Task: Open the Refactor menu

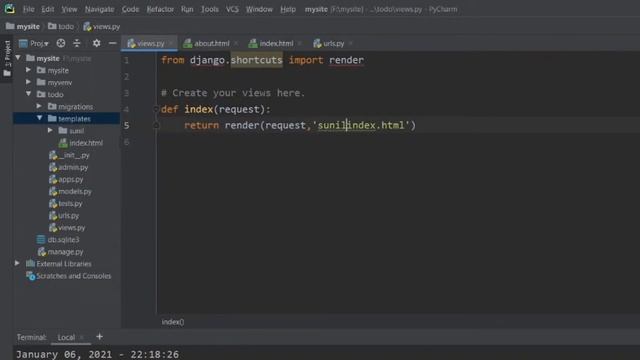Action: tap(160, 9)
